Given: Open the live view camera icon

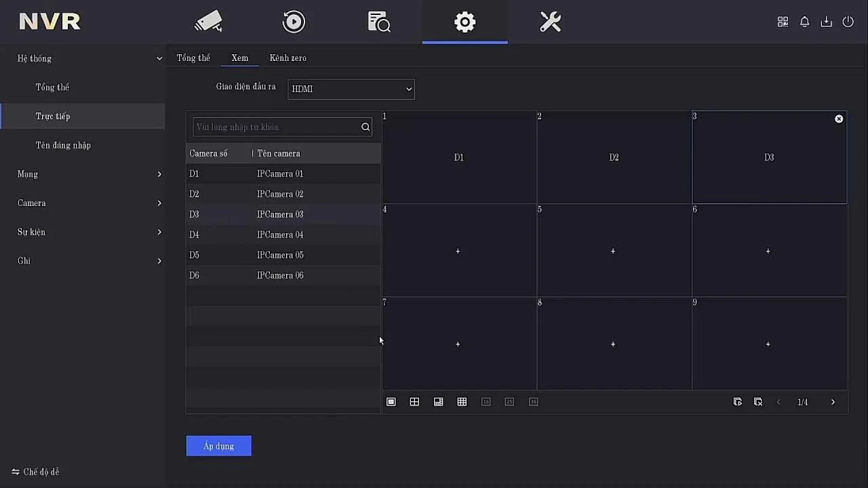Looking at the screenshot, I should (208, 22).
